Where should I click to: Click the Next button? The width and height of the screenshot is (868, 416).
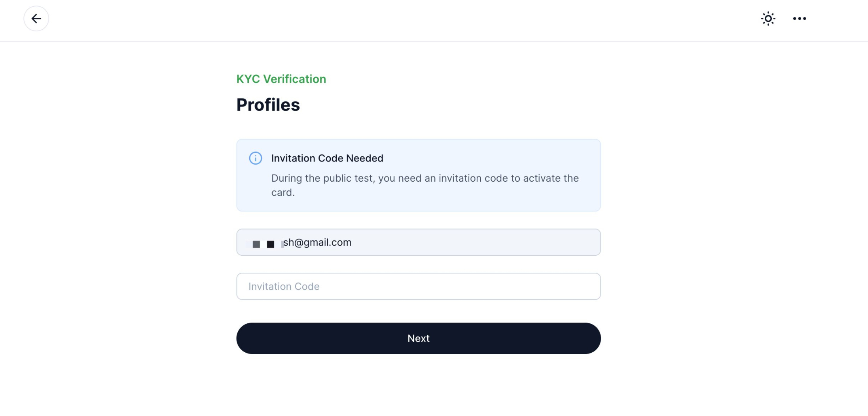coord(419,338)
